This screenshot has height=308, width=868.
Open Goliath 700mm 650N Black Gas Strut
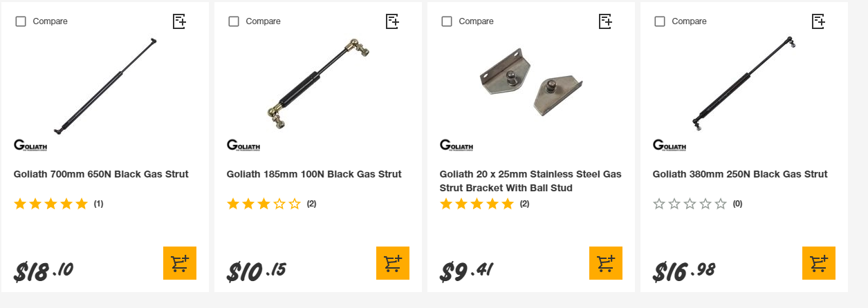click(x=101, y=174)
